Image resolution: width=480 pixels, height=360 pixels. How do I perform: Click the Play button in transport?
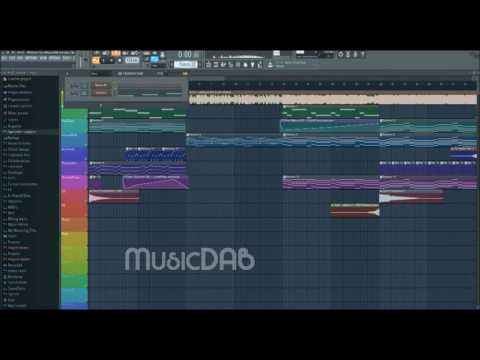coord(103,60)
